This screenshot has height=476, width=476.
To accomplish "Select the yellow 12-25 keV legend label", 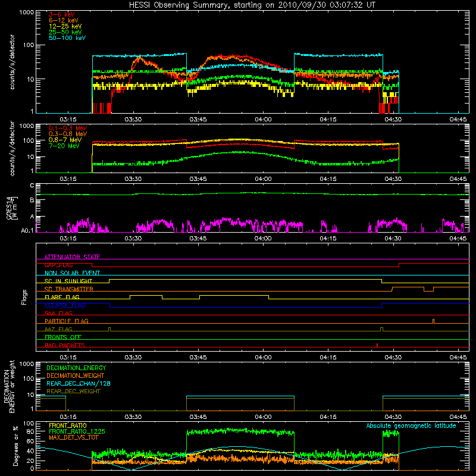I will (x=65, y=26).
